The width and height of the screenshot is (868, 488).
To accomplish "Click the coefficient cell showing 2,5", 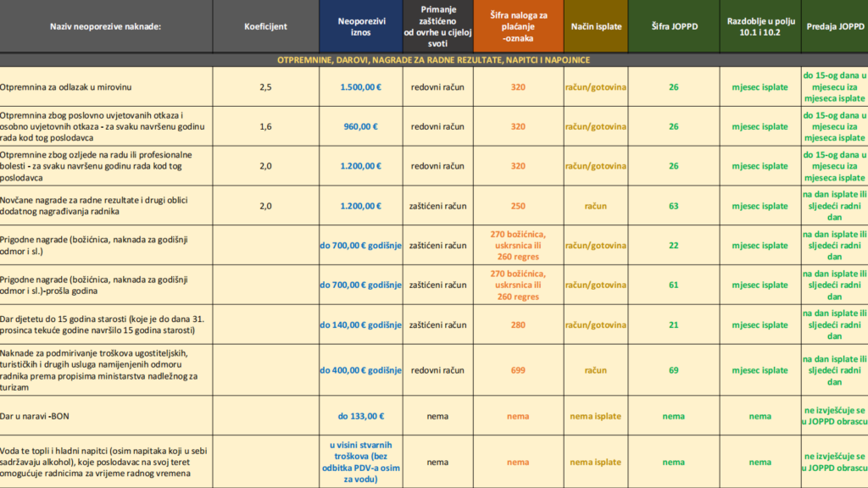I will pos(265,87).
